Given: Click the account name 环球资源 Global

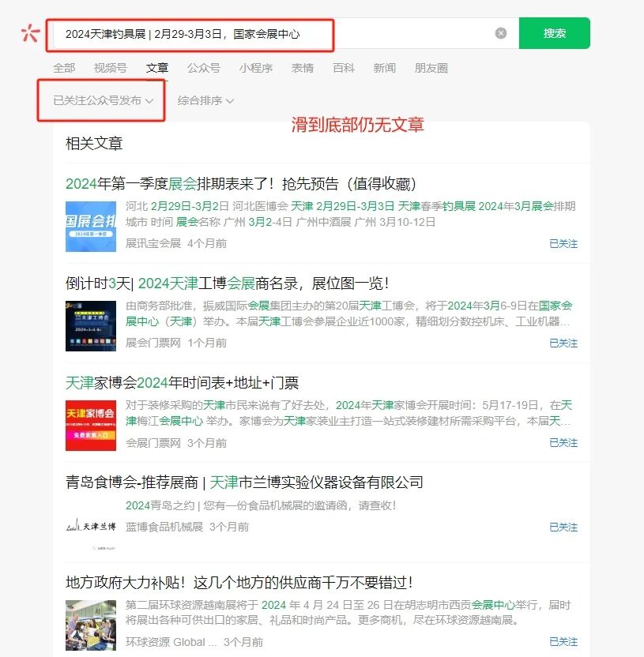Looking at the screenshot, I should (171, 642).
